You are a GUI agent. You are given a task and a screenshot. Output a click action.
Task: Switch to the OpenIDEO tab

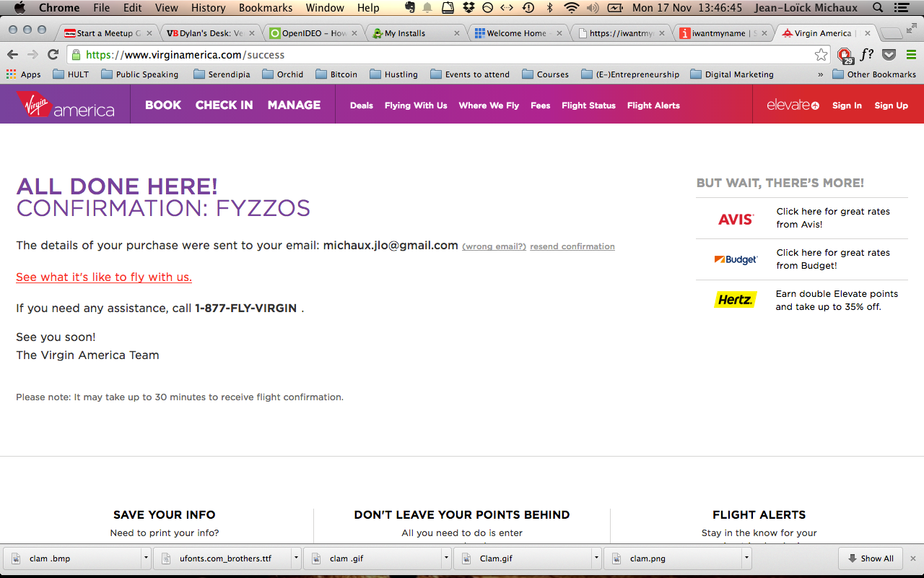tap(313, 33)
